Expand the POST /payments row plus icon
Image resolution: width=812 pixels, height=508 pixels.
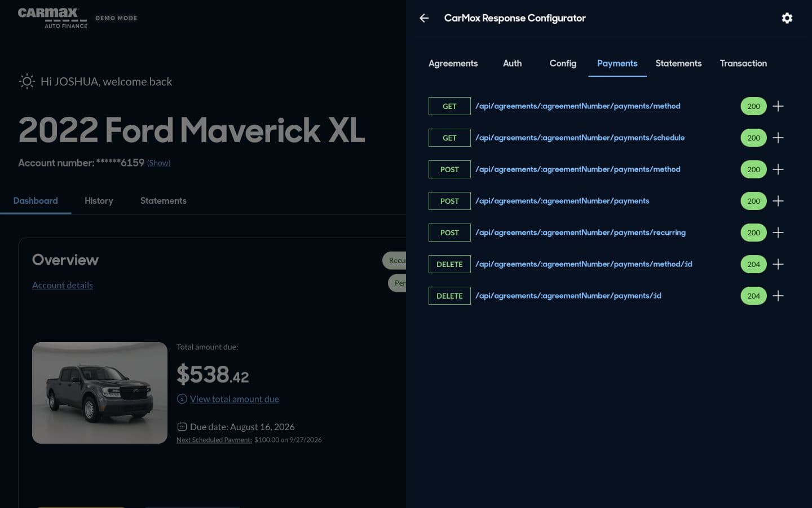coord(778,201)
